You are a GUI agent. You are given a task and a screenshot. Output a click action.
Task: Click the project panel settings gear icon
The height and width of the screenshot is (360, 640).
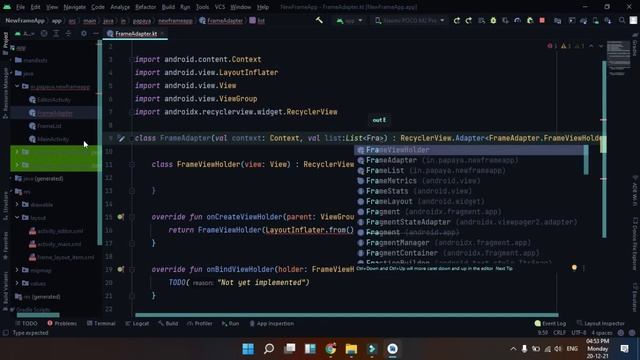click(x=84, y=33)
